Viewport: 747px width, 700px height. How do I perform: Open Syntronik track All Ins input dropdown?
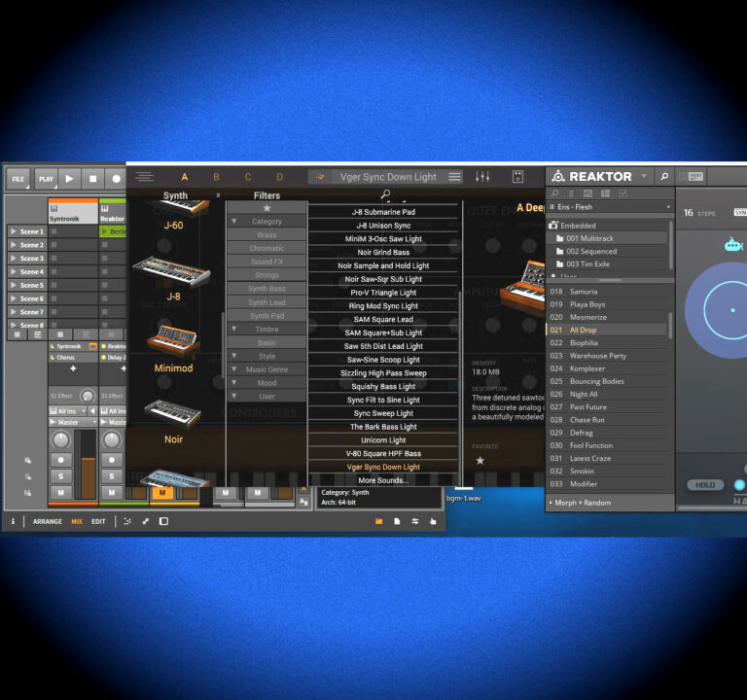pos(68,411)
